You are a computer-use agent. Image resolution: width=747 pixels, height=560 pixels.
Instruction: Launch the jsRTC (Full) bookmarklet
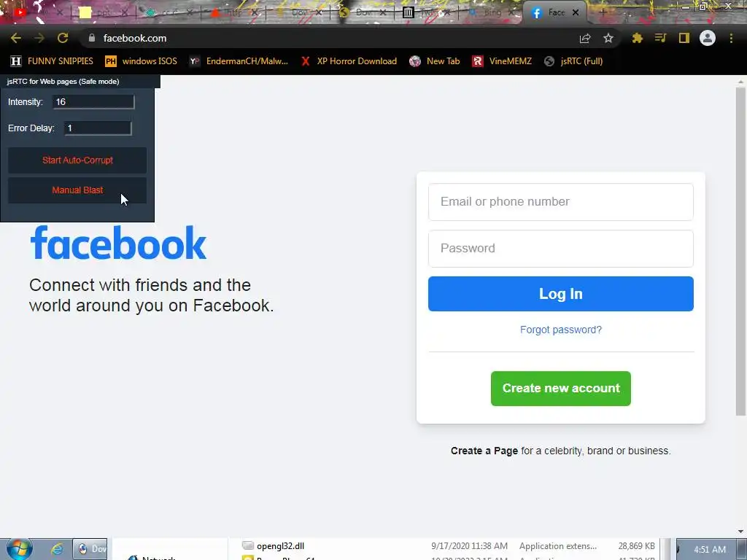573,61
